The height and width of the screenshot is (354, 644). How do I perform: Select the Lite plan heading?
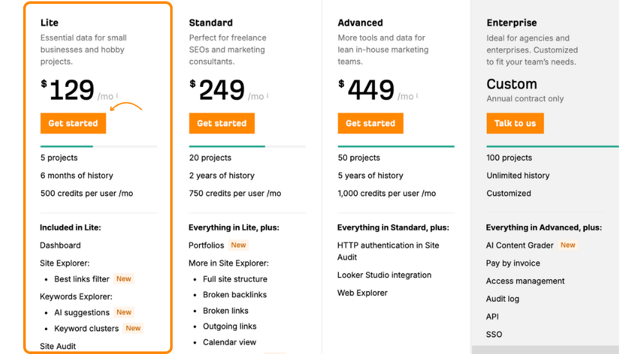pos(50,23)
